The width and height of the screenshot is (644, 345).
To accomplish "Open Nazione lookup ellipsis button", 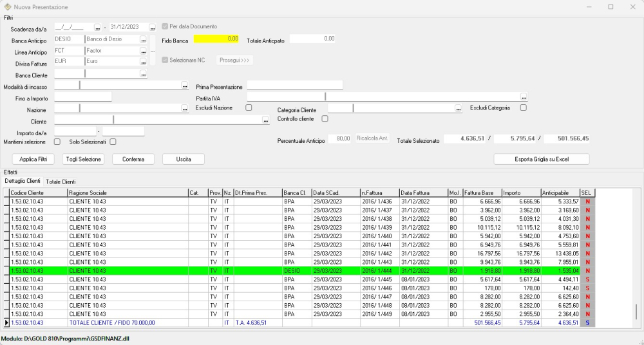I will pos(184,109).
